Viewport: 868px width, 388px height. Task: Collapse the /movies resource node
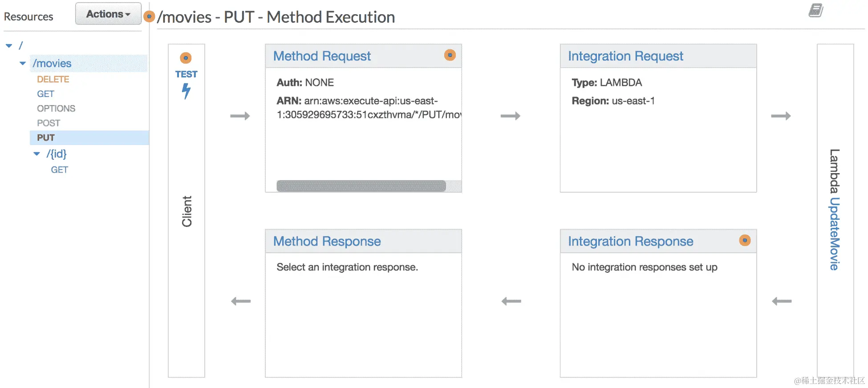[x=23, y=64]
